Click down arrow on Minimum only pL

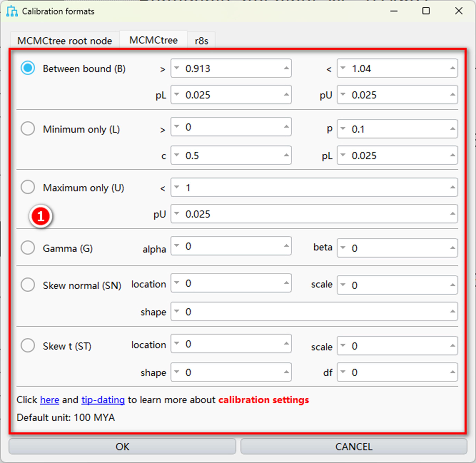(343, 155)
